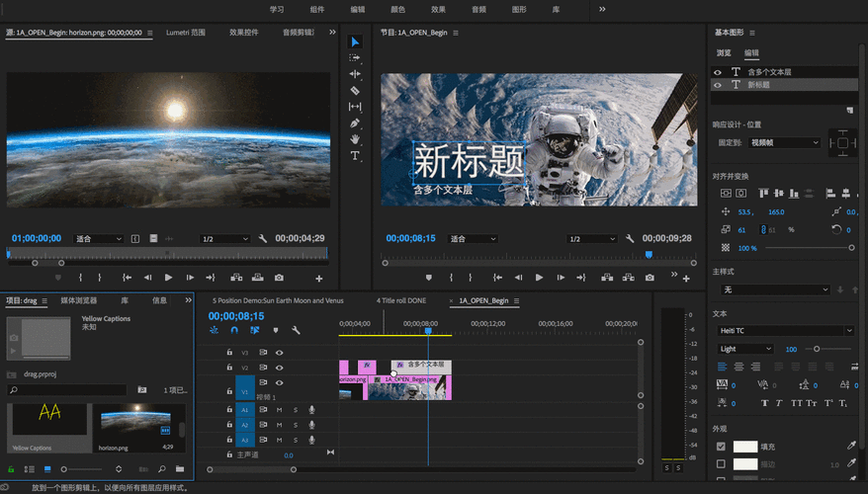The height and width of the screenshot is (494, 868).
Task: Switch to 媒体浏览器 panel tab
Action: [79, 300]
